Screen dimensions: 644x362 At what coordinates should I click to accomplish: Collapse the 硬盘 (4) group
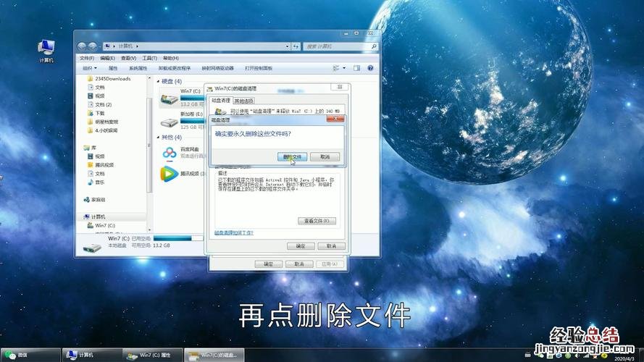[x=159, y=81]
